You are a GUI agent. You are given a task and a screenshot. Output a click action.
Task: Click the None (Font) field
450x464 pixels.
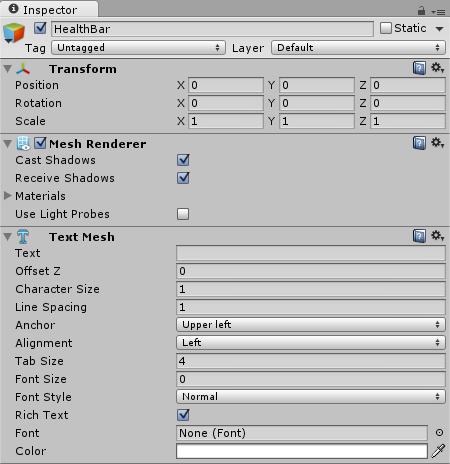(302, 433)
